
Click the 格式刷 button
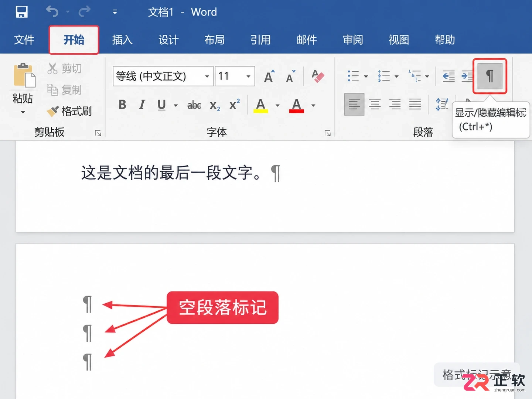(x=69, y=111)
